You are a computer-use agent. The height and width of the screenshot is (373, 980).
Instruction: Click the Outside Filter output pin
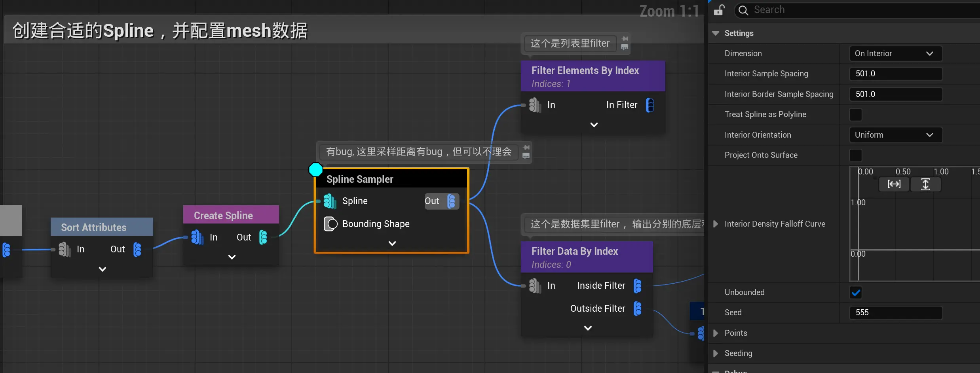638,309
